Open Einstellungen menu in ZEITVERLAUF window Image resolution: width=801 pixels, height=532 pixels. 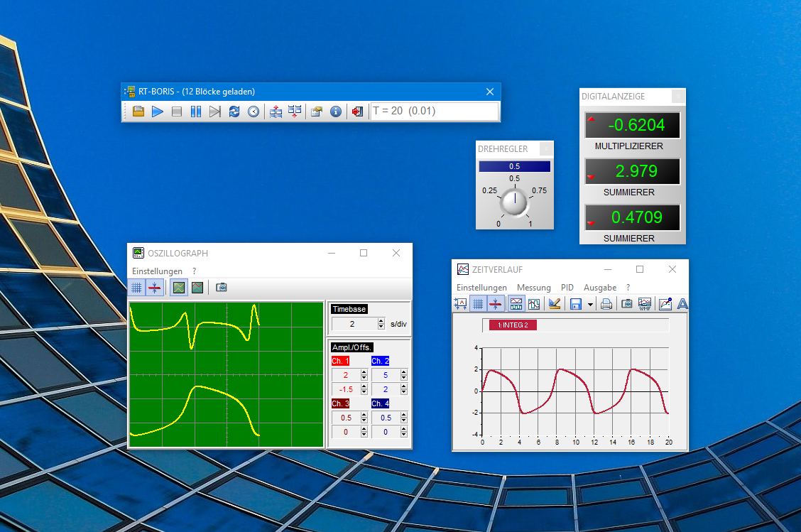click(481, 288)
